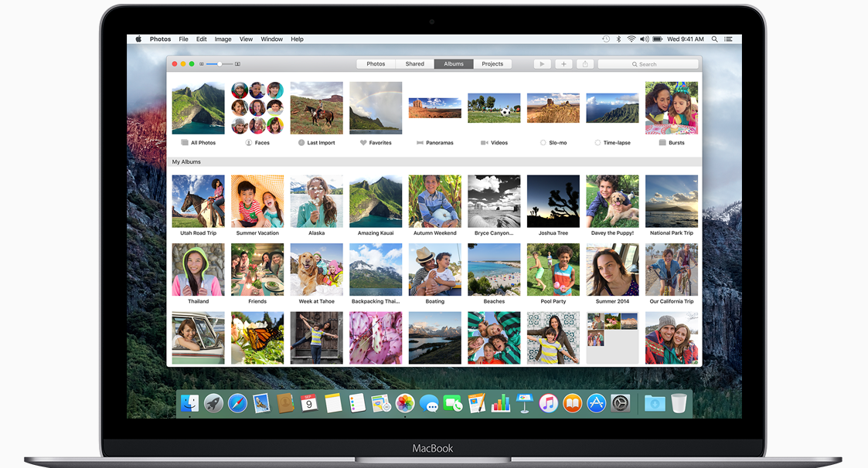The height and width of the screenshot is (468, 868).
Task: Open Time Machine menu bar icon
Action: [606, 39]
